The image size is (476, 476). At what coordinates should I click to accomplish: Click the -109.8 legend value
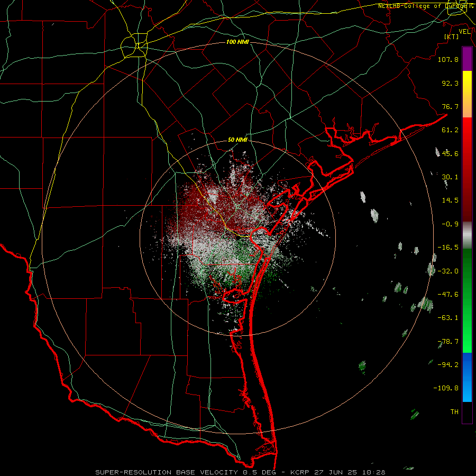(x=446, y=388)
